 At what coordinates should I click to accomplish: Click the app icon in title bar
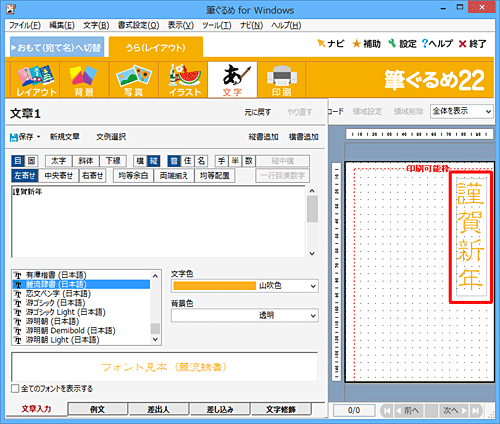point(12,9)
